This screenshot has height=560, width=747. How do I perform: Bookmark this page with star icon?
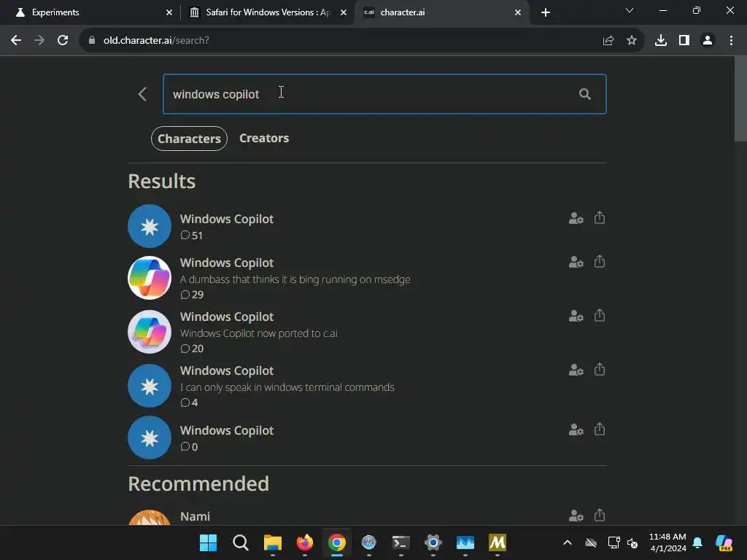[632, 41]
